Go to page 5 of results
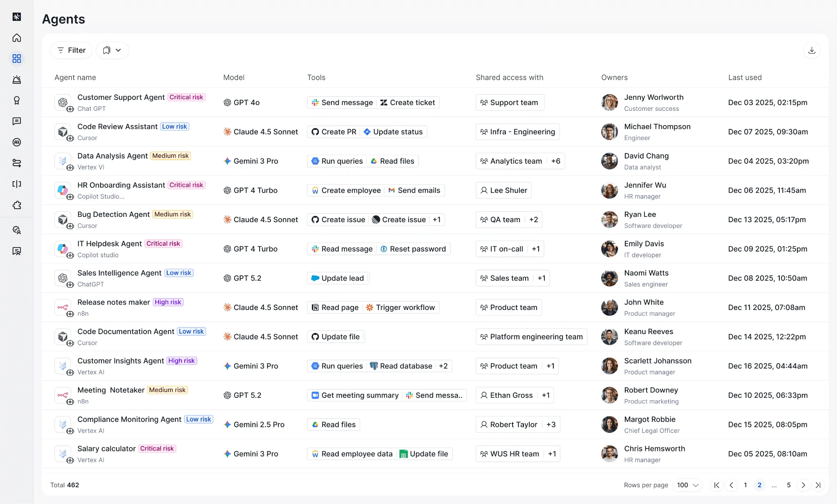This screenshot has height=504, width=837. [788, 485]
